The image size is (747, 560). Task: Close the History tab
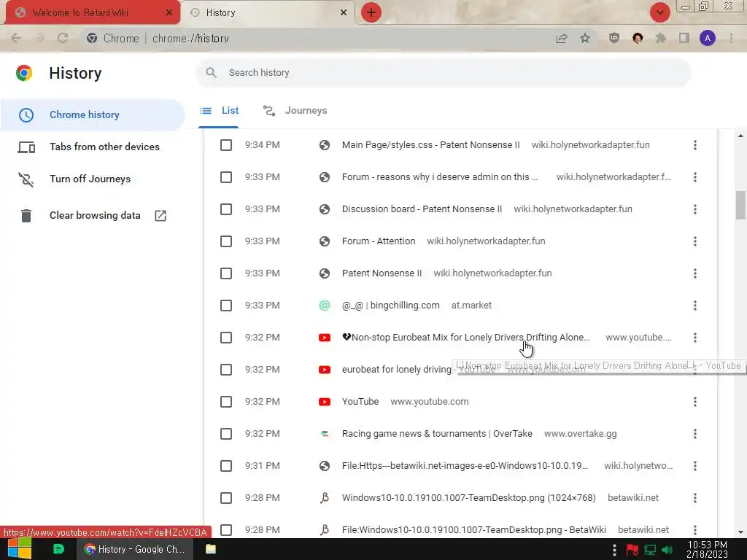[x=344, y=12]
